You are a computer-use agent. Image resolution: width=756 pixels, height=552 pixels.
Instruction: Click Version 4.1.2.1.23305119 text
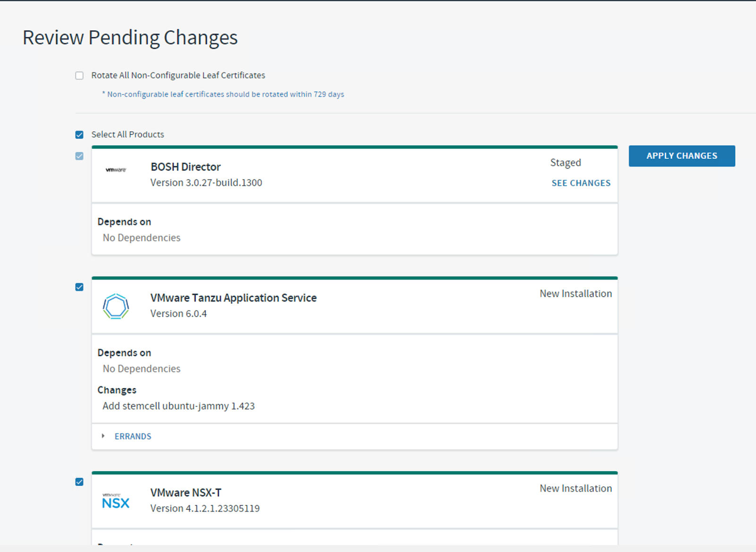[x=205, y=509]
